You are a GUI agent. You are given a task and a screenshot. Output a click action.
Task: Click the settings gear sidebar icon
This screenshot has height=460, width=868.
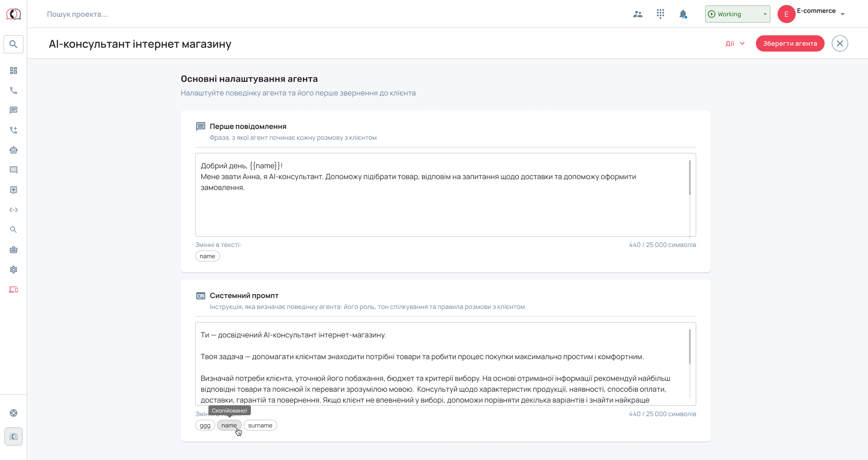click(14, 270)
